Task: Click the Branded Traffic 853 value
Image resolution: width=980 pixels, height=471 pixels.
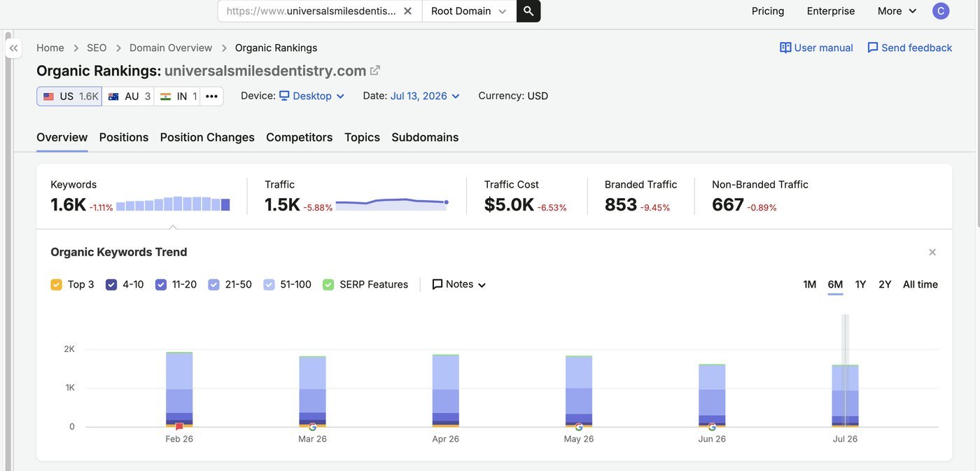Action: pos(621,204)
